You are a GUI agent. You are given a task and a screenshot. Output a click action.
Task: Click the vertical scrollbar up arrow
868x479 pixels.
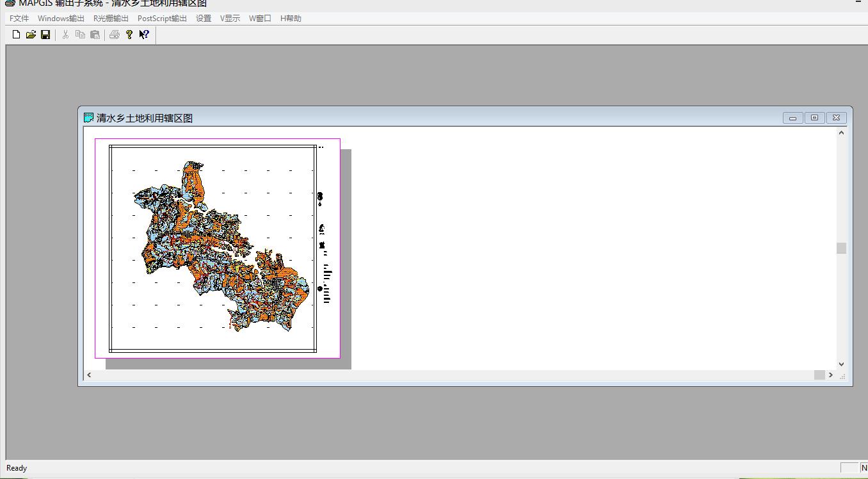point(841,133)
